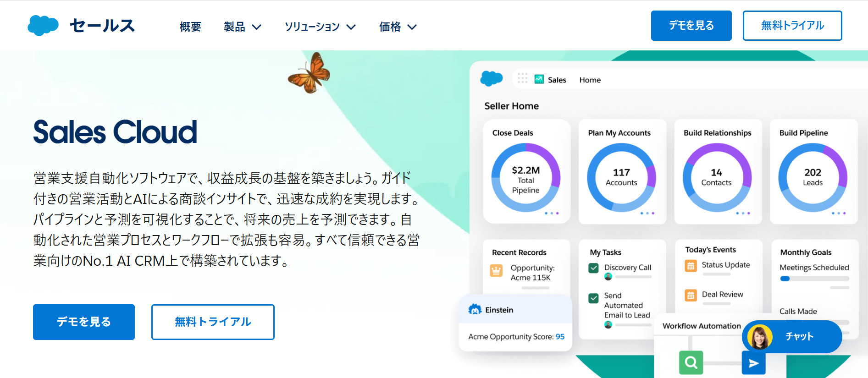Open the チャット chat button
This screenshot has width=868, height=378.
tap(792, 337)
